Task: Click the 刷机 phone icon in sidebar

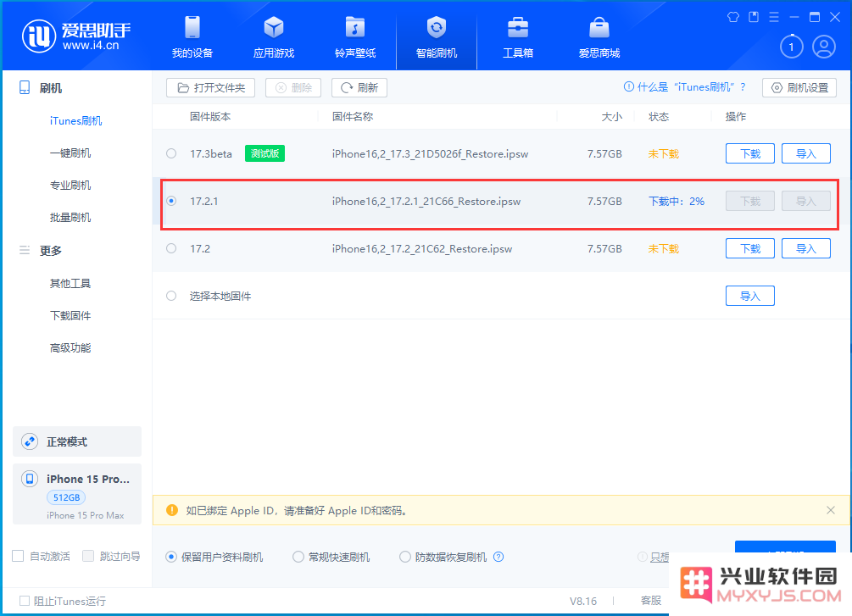Action: point(25,87)
